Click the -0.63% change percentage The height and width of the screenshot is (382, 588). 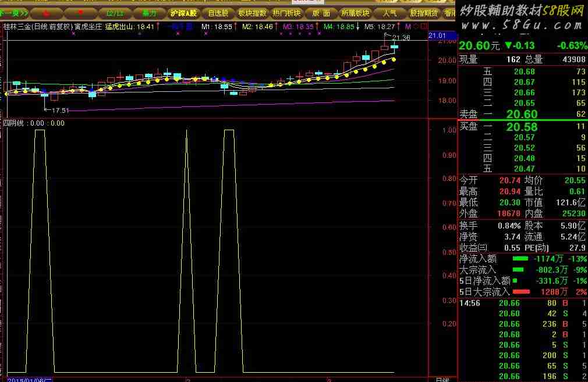click(x=572, y=46)
